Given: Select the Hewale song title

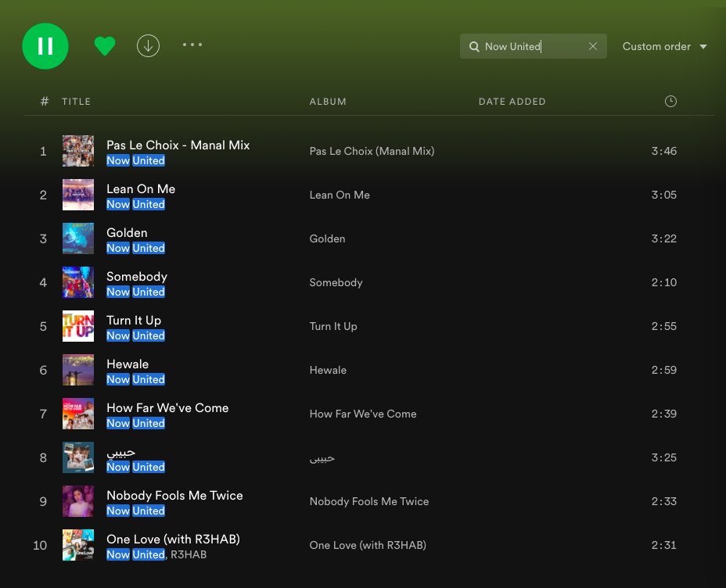Looking at the screenshot, I should 128,364.
